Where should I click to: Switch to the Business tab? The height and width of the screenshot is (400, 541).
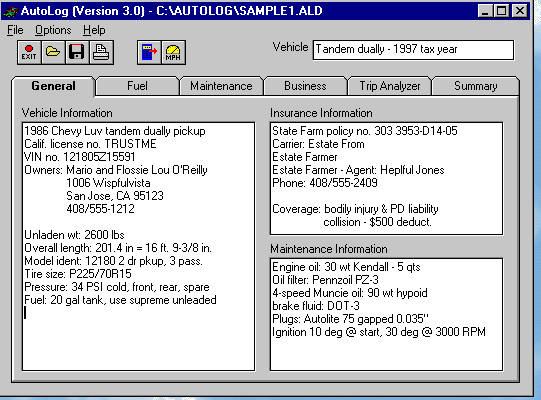(x=305, y=86)
